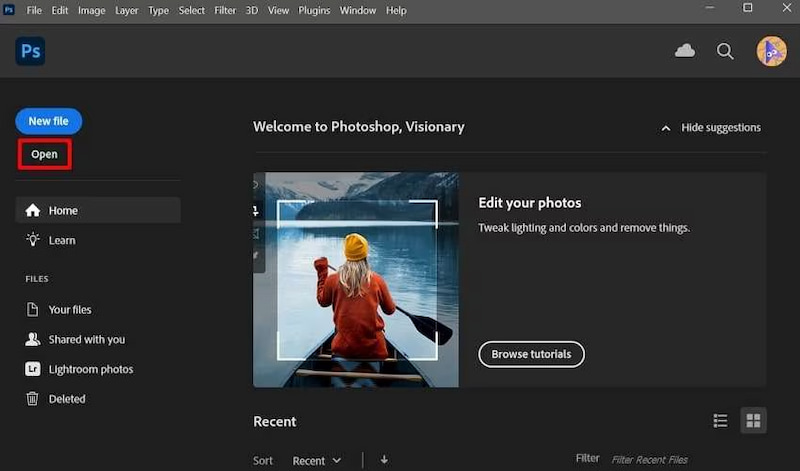The image size is (800, 471).
Task: Click the Open button
Action: point(44,154)
